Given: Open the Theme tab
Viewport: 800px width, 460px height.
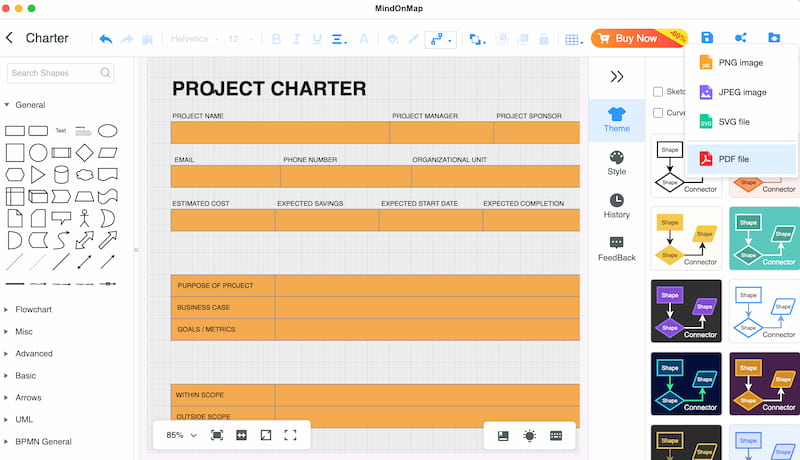Looking at the screenshot, I should pos(617,120).
